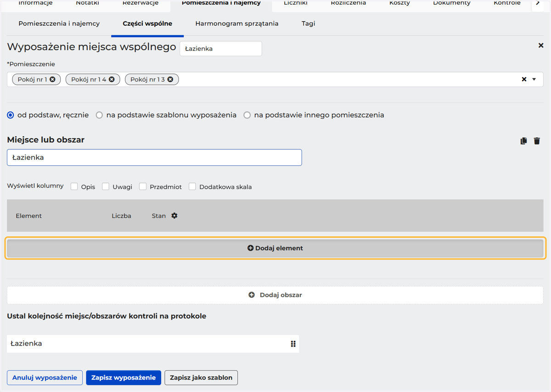Close the Wyposażenie miejsca wspólnego panel
Screen dimensions: 551x392
(541, 45)
